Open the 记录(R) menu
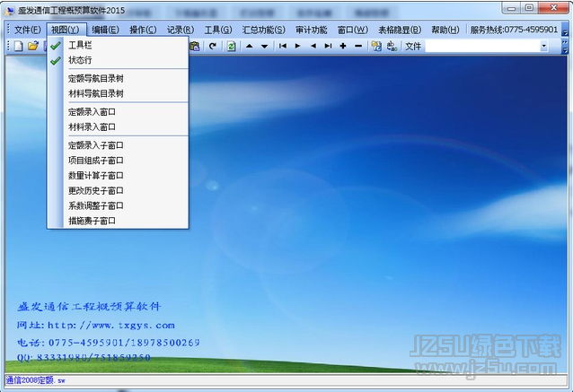 pos(181,30)
